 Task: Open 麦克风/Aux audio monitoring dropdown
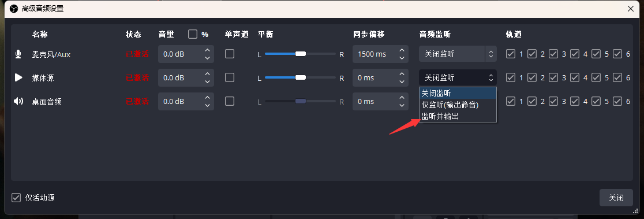click(458, 54)
